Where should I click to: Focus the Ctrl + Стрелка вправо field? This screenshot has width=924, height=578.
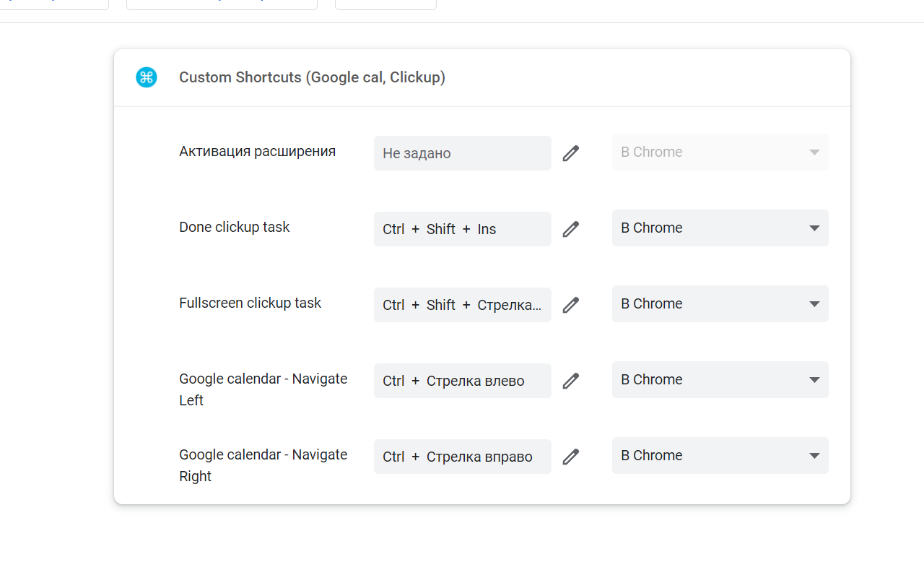tap(462, 457)
